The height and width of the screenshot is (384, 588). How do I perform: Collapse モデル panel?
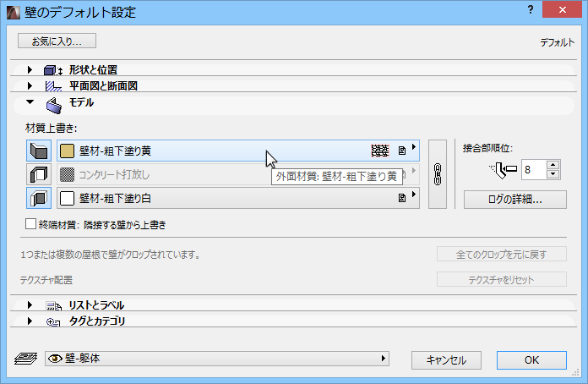[30, 101]
